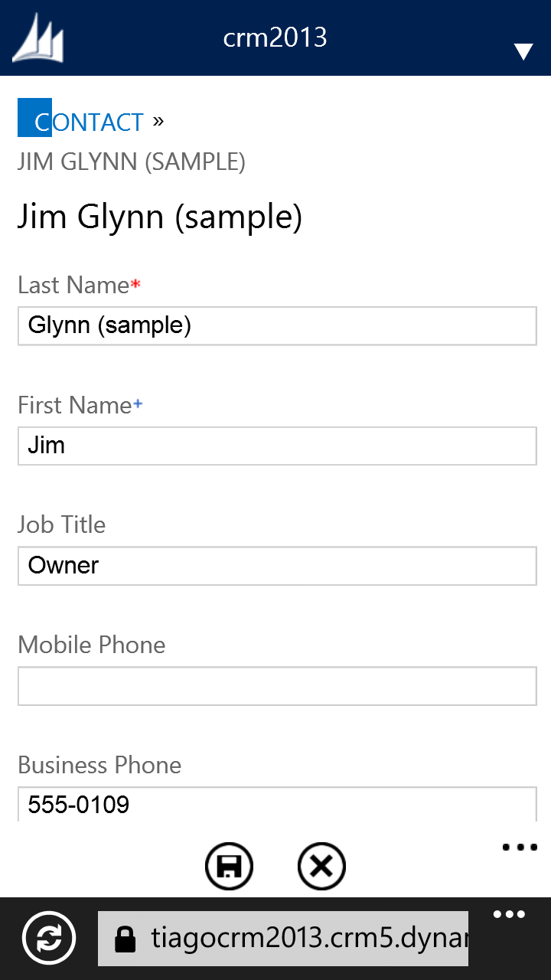Expand the chevron next to CONTACT

tap(158, 120)
